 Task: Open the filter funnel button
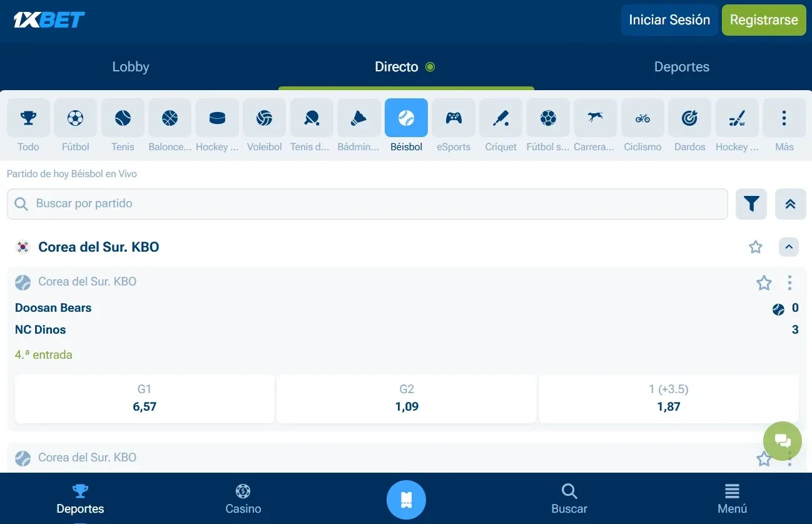tap(751, 204)
